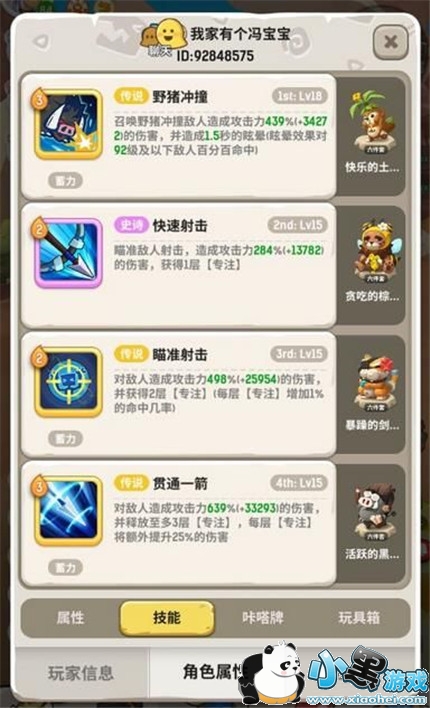Viewport: 430px width, 708px height.
Task: Open the 咔嗒牌 tab
Action: pos(262,618)
